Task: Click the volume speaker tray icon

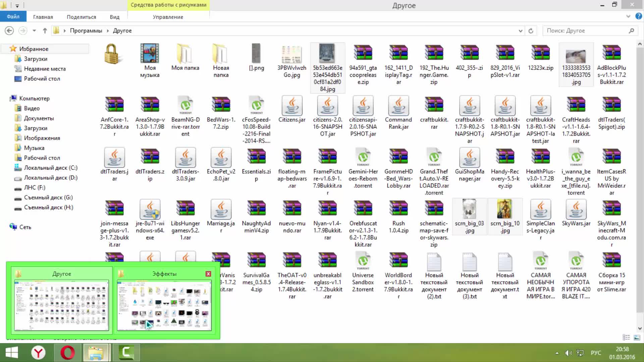Action: point(568,353)
